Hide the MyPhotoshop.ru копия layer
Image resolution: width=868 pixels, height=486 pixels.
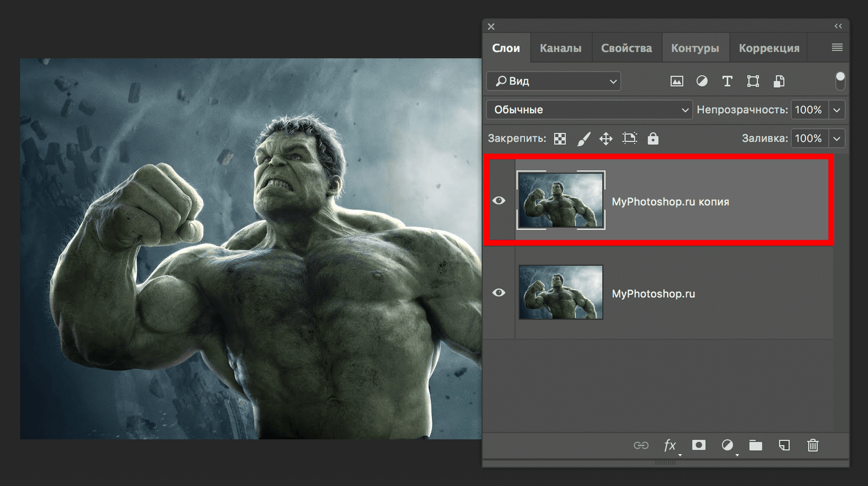499,201
